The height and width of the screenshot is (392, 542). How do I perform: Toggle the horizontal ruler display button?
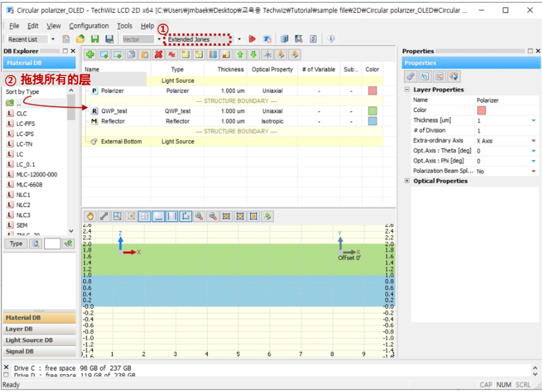point(159,217)
